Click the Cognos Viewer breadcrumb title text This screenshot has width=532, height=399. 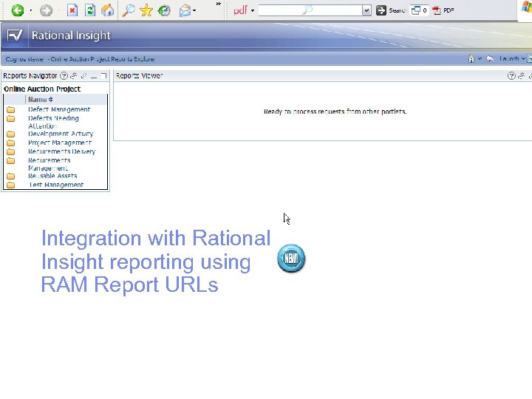pos(80,59)
